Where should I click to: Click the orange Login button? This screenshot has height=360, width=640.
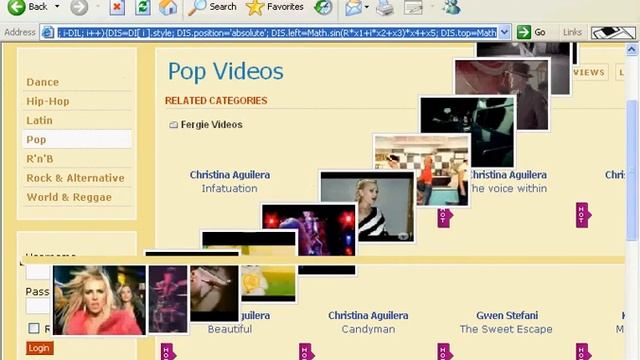[x=40, y=348]
